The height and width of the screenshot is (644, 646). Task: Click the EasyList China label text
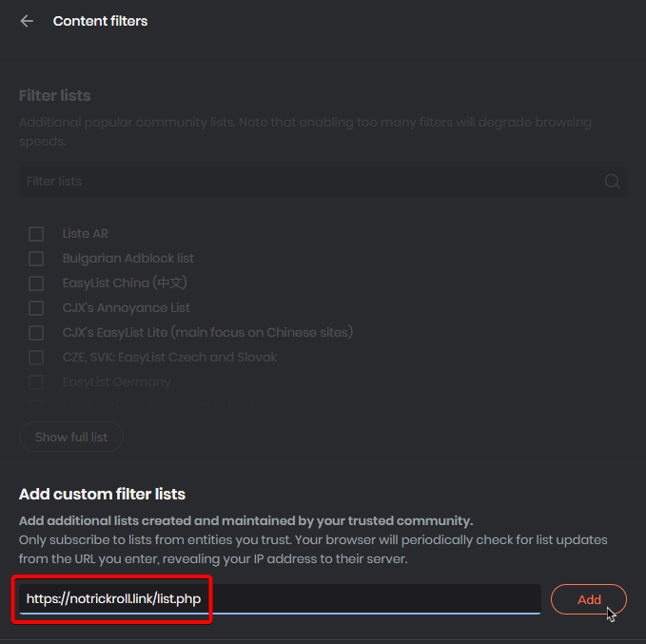126,283
